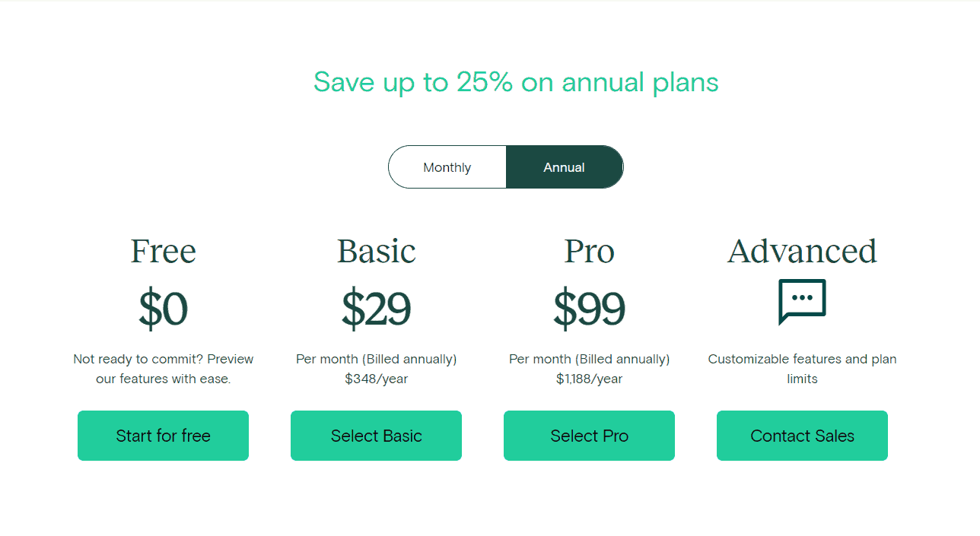Click the Advanced plan heading
Image resolution: width=980 pixels, height=536 pixels.
tap(802, 251)
